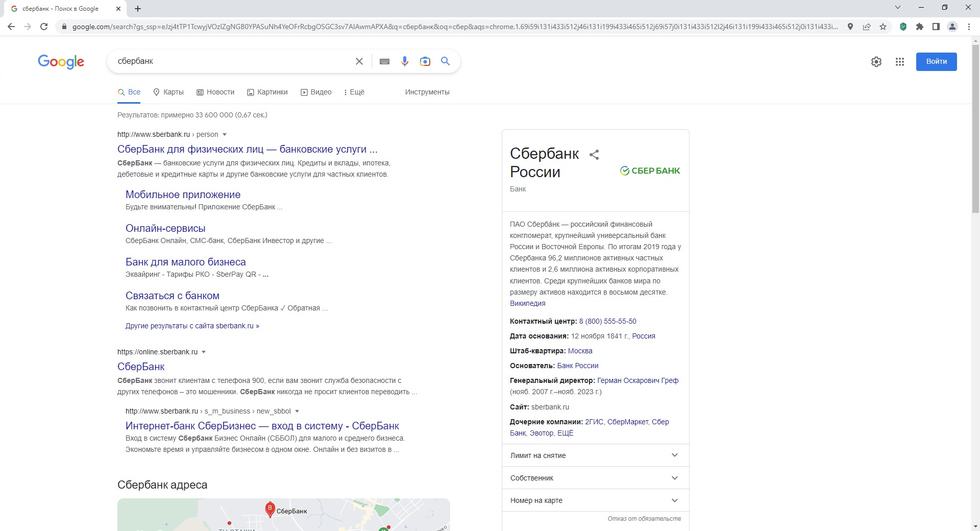This screenshot has width=980, height=531.
Task: Open arrow menu beside sberbank.ru › person
Action: [225, 134]
